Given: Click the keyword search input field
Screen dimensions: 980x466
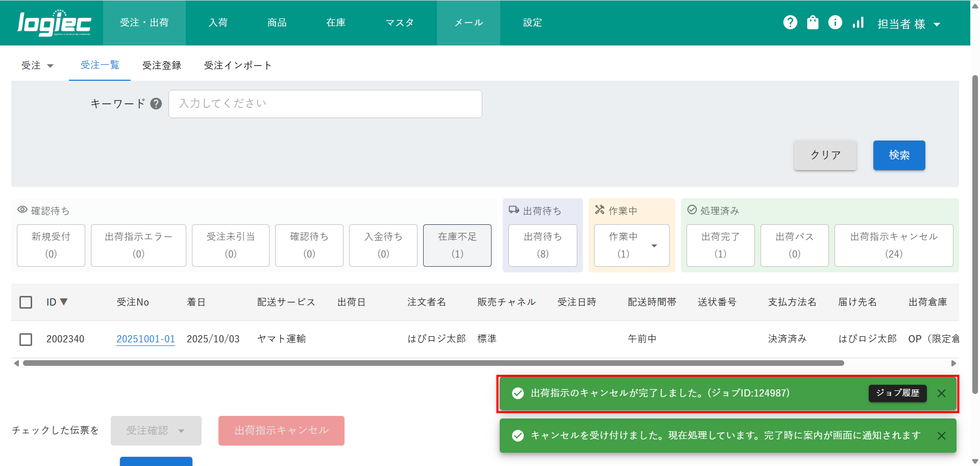Looking at the screenshot, I should (x=325, y=104).
